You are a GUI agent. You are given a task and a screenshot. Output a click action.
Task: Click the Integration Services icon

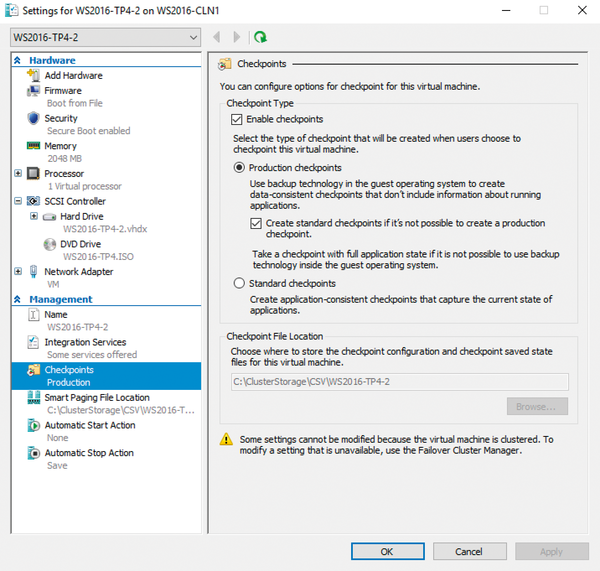tap(33, 342)
